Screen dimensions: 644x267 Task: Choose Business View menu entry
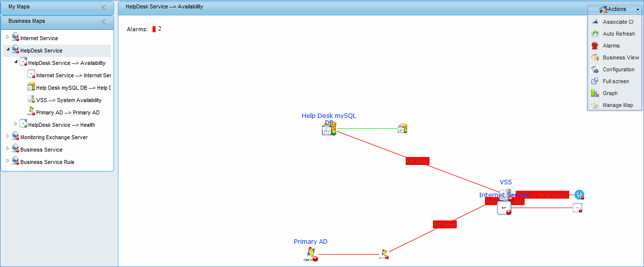[615, 57]
